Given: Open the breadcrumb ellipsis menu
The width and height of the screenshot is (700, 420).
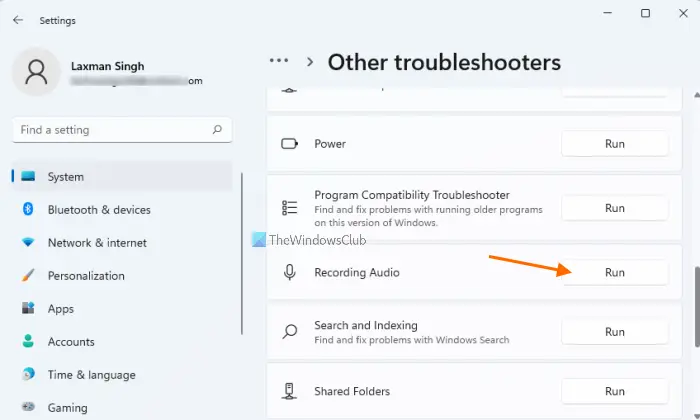Looking at the screenshot, I should click(279, 61).
